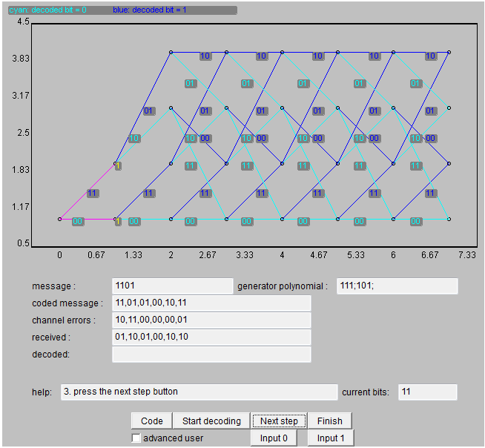Image resolution: width=485 pixels, height=448 pixels.
Task: Click the magenta branch label 00
Action: 78,221
